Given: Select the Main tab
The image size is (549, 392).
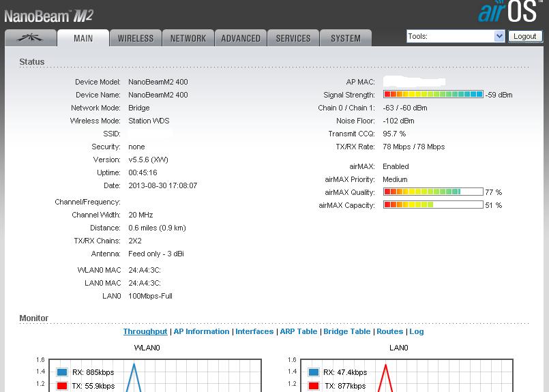Looking at the screenshot, I should 83,38.
